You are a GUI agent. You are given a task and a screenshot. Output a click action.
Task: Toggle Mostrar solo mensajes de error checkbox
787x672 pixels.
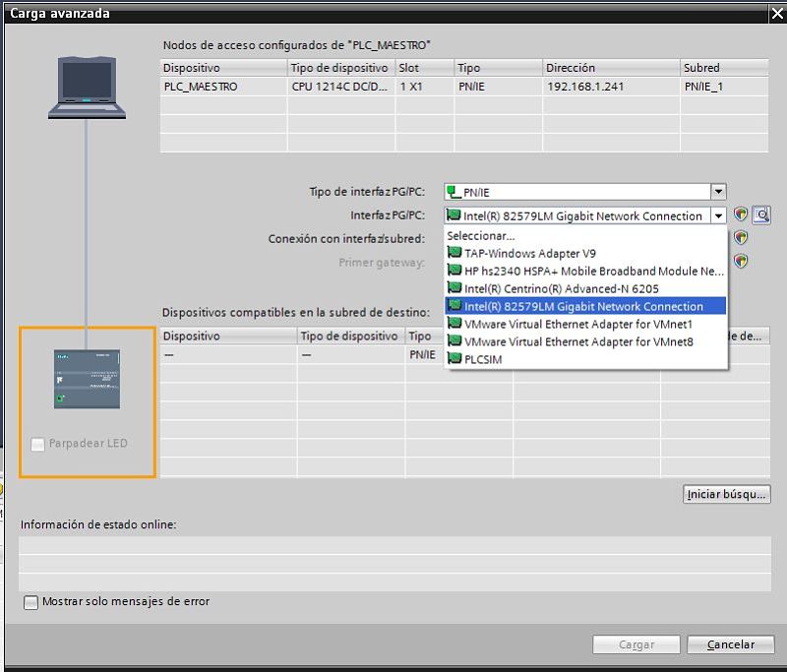[x=31, y=601]
